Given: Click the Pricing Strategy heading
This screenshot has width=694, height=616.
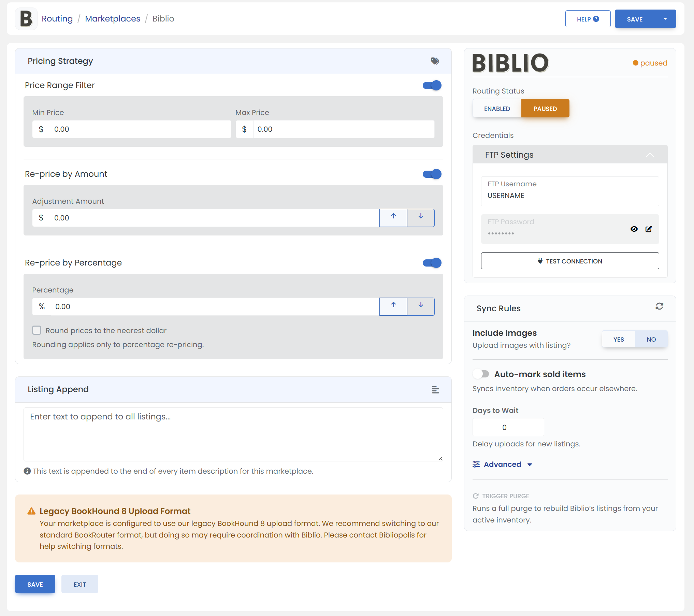Looking at the screenshot, I should click(60, 61).
